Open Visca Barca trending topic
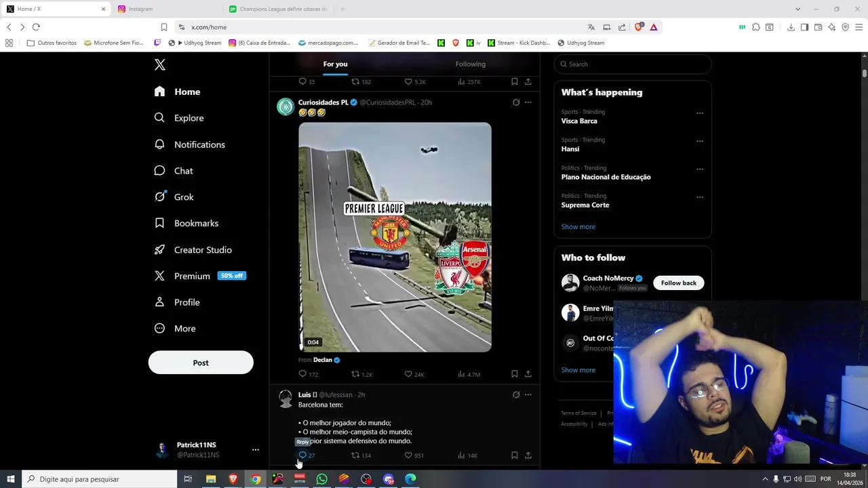Image resolution: width=868 pixels, height=488 pixels. coord(579,121)
